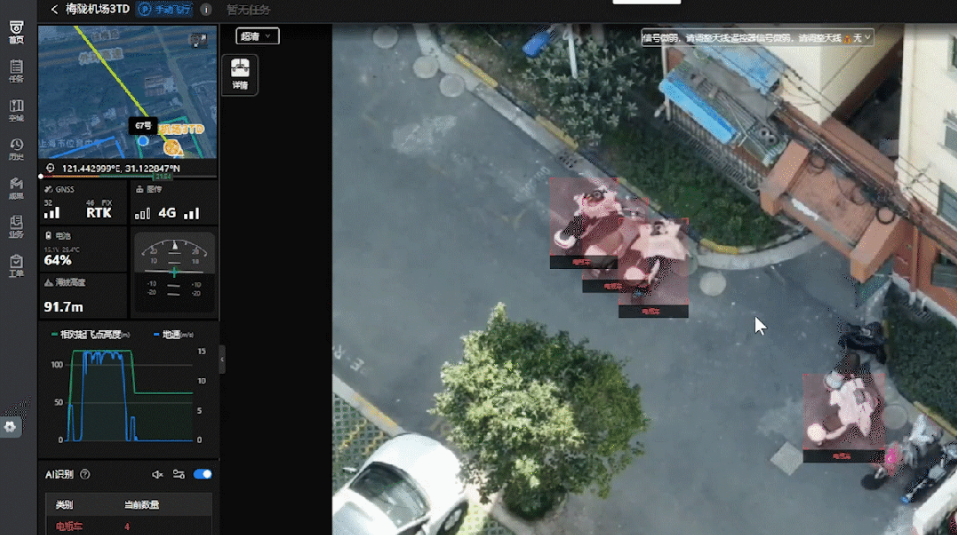Click the locate icon beside coordinates
Image resolution: width=957 pixels, height=535 pixels.
(x=50, y=168)
